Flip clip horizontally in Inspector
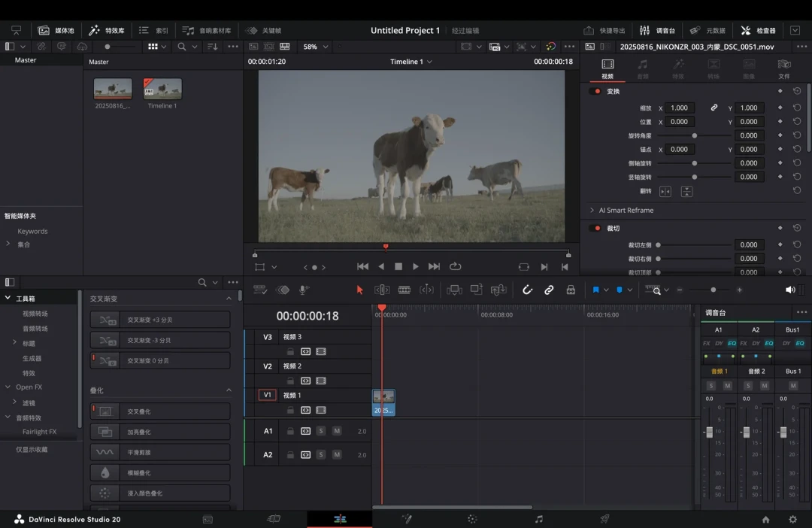Screen dimensions: 812x528 665,192
